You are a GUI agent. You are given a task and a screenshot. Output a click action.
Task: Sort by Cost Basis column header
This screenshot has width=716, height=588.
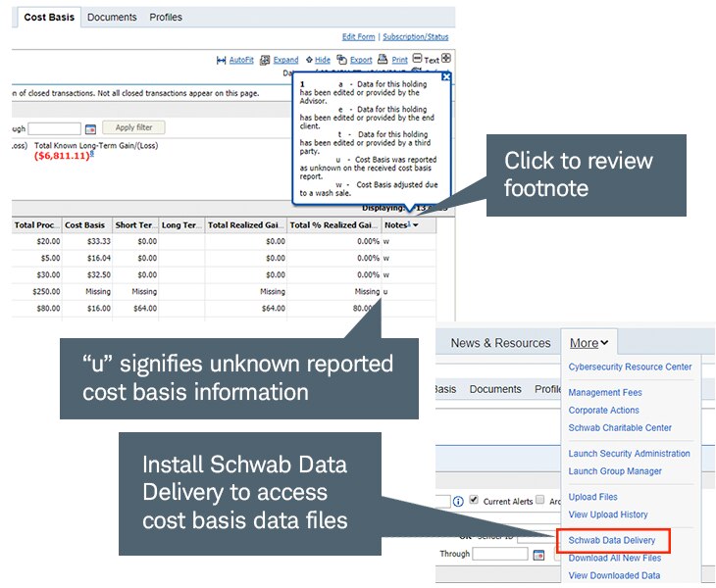pos(86,225)
